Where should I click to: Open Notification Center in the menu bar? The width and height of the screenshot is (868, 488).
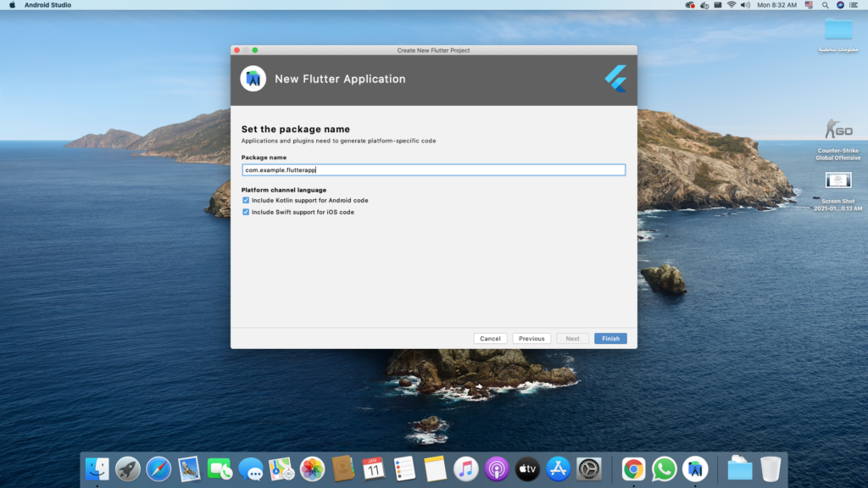click(854, 5)
